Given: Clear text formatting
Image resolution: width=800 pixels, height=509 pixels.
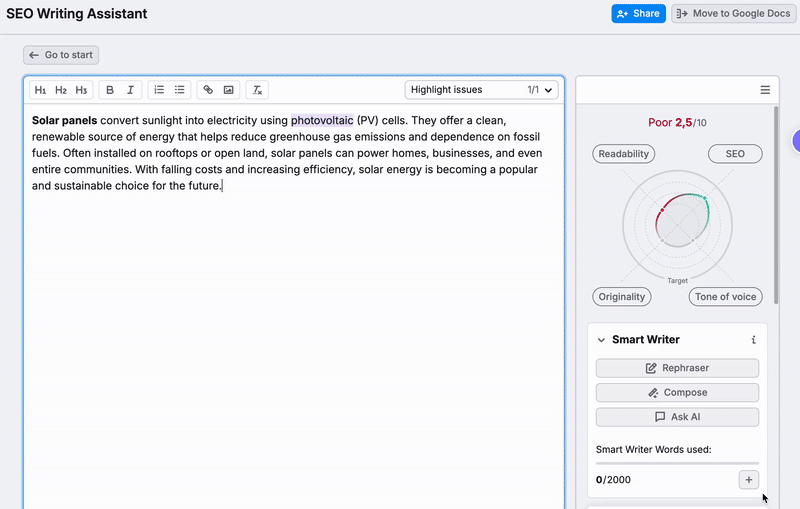Looking at the screenshot, I should [x=257, y=90].
